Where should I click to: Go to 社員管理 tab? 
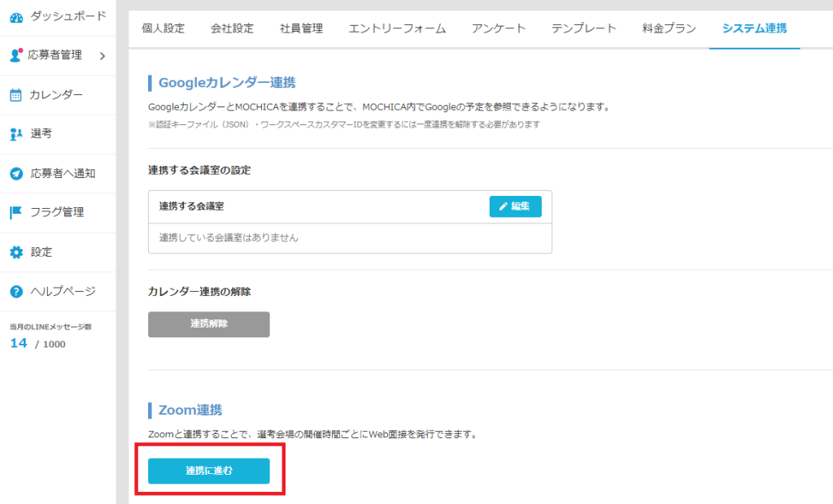(x=301, y=28)
